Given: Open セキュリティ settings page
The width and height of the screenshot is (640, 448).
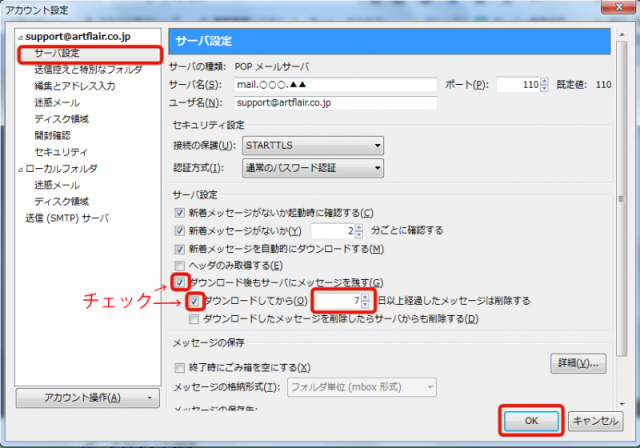Looking at the screenshot, I should click(61, 152).
